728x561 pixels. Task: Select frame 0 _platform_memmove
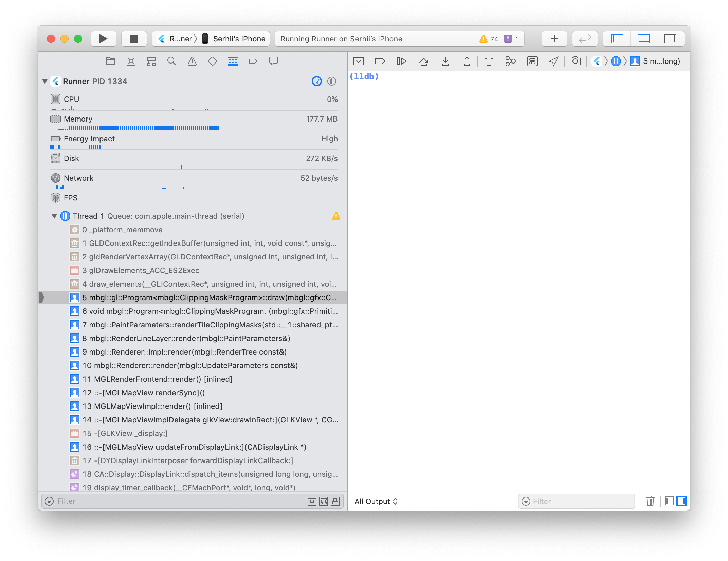(193, 230)
